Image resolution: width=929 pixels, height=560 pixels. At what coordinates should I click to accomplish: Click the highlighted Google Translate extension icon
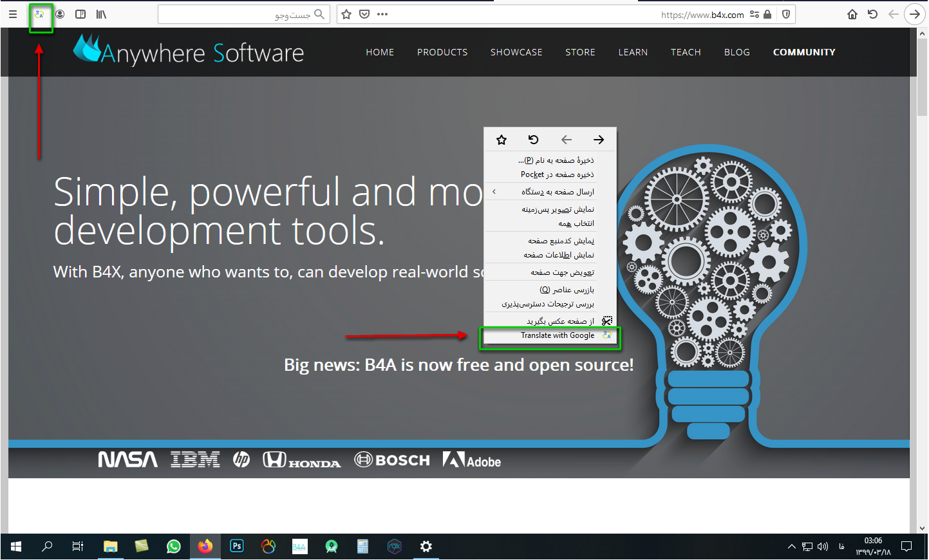pyautogui.click(x=40, y=14)
